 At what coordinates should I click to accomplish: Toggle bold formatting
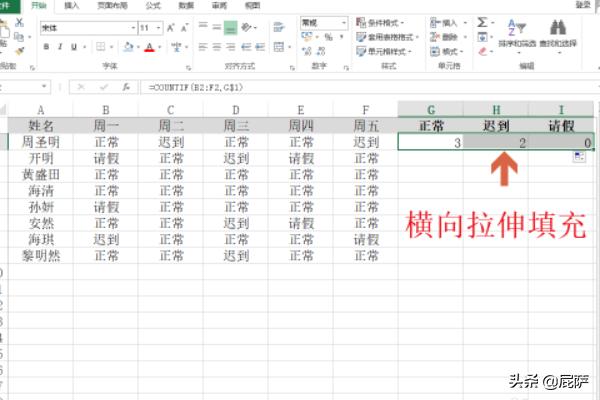45,46
